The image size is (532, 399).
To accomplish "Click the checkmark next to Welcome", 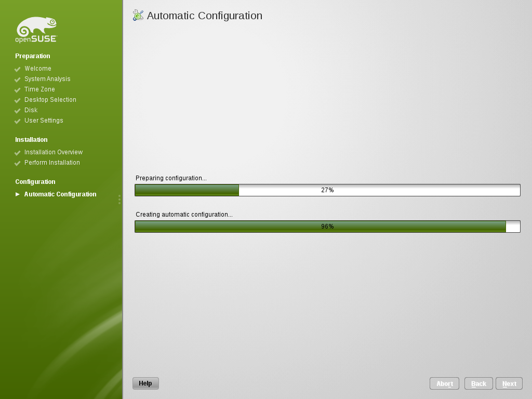I will (x=18, y=69).
